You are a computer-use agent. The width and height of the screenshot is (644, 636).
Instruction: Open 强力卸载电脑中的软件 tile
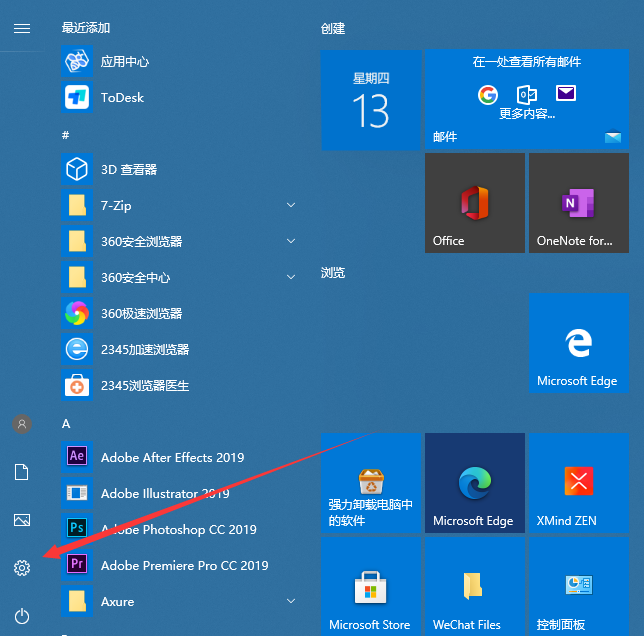click(x=371, y=483)
